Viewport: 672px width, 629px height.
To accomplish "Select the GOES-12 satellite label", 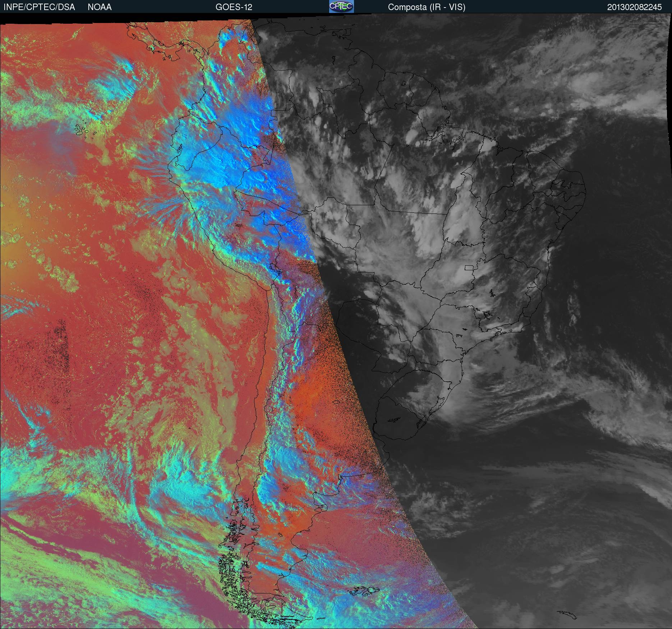I will coord(234,7).
